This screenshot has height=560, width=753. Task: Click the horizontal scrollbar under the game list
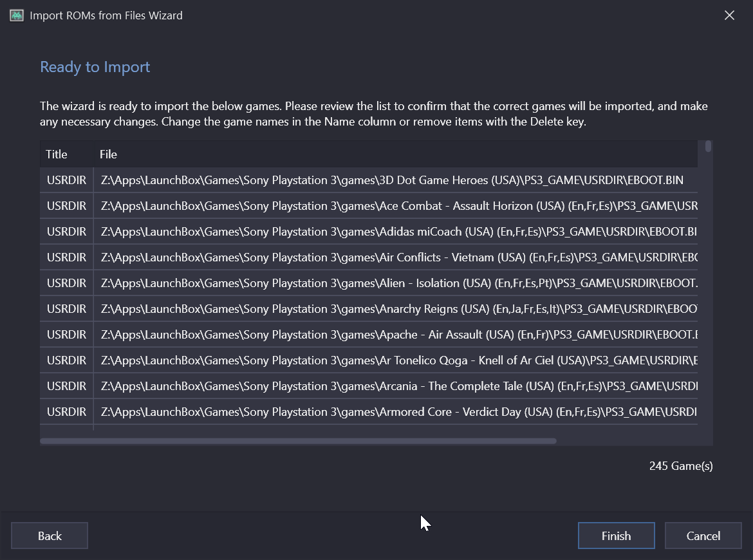[298, 441]
